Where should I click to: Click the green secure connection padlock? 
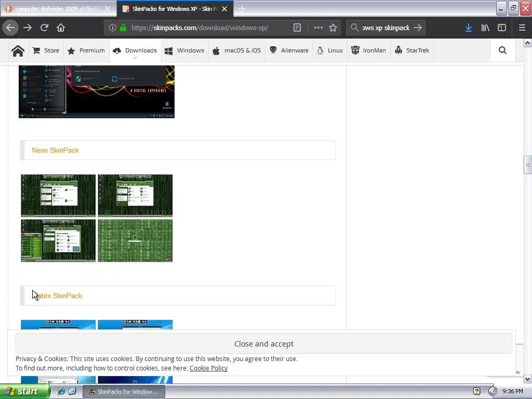123,28
